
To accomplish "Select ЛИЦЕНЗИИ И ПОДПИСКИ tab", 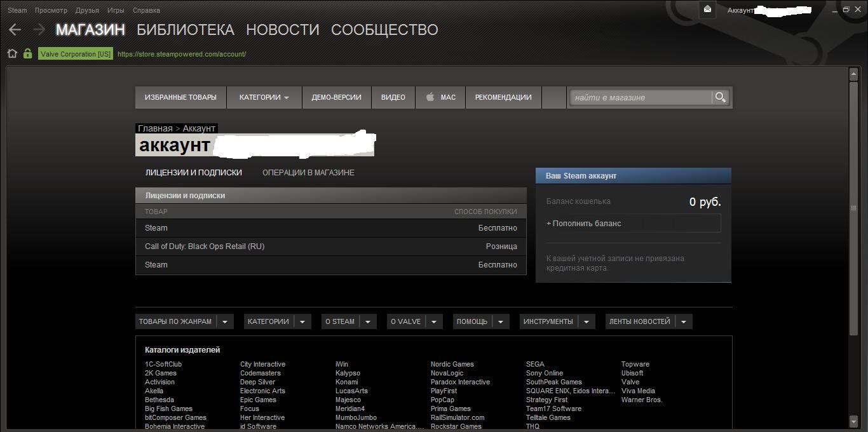I will (194, 173).
